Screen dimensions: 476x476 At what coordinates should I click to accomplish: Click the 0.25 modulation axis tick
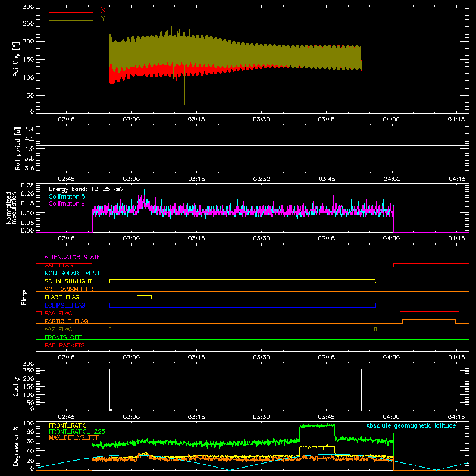27,186
